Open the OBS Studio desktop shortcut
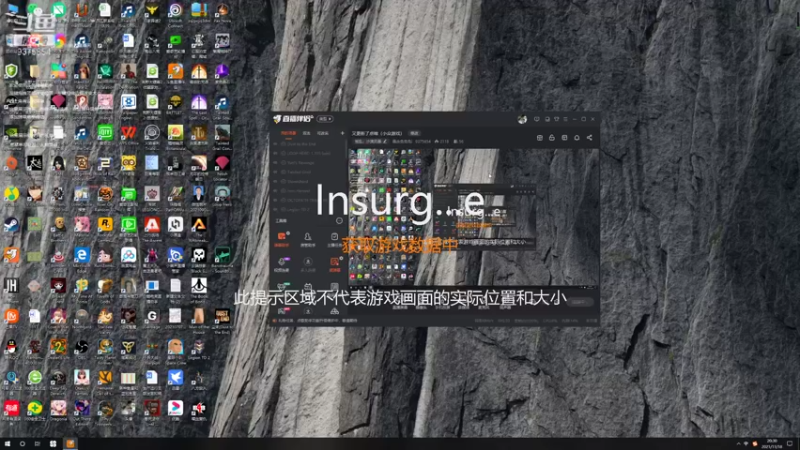The image size is (800, 450). point(82,347)
